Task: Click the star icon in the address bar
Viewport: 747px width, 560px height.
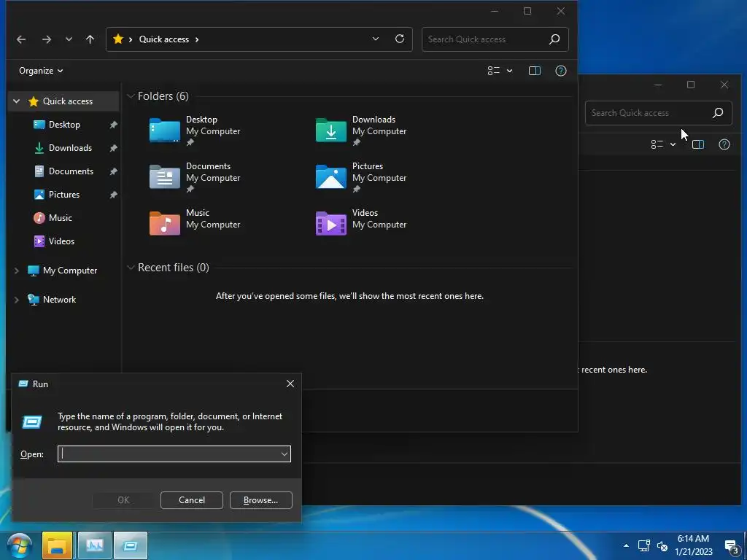Action: (118, 39)
